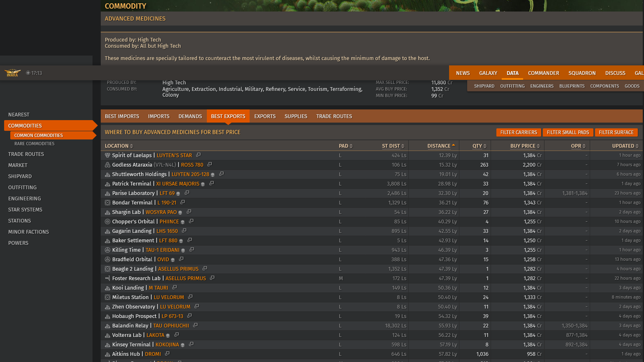Open Minor Factions in the sidebar
Screen dimensions: 644x362
(28, 232)
